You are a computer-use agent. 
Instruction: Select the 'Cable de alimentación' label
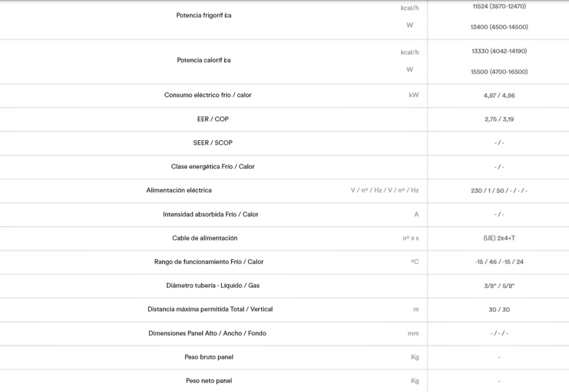(x=205, y=238)
